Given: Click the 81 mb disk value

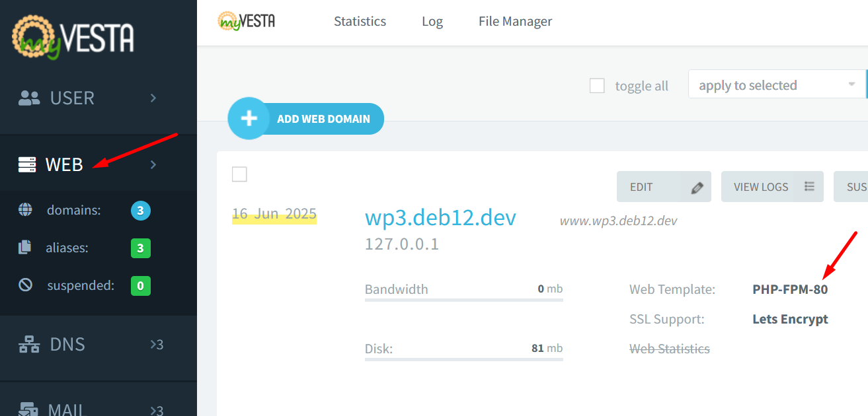Looking at the screenshot, I should point(547,348).
